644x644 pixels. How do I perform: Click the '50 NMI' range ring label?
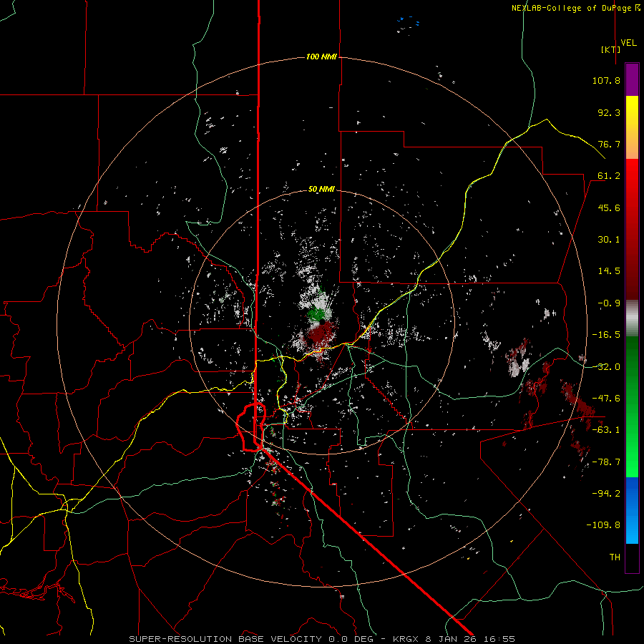click(321, 190)
